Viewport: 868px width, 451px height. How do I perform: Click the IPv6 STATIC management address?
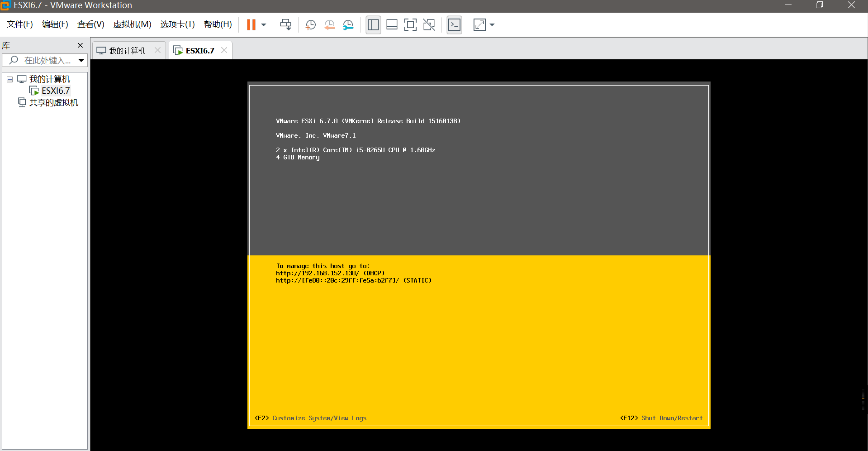tap(354, 280)
